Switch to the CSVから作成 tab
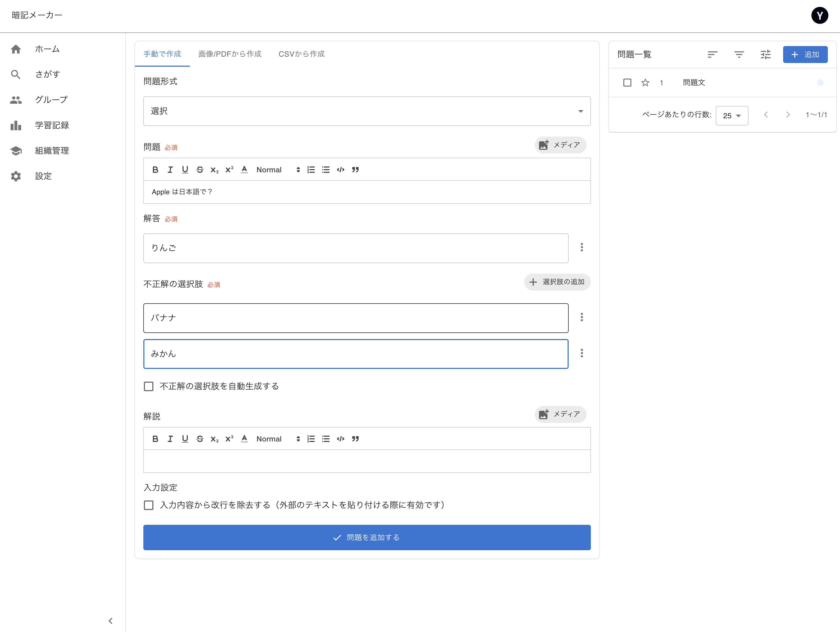 click(x=301, y=54)
